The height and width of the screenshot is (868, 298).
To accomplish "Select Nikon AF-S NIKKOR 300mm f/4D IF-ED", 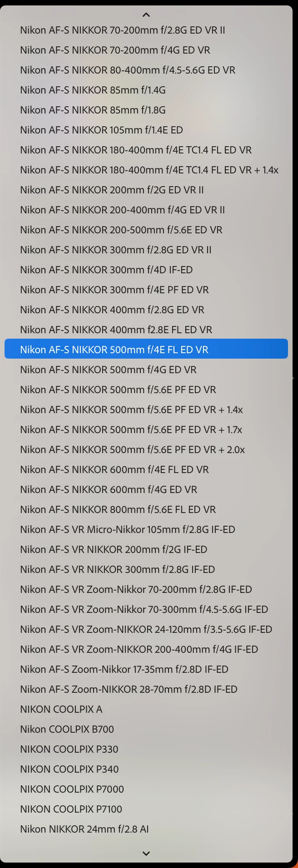I will 146,270.
